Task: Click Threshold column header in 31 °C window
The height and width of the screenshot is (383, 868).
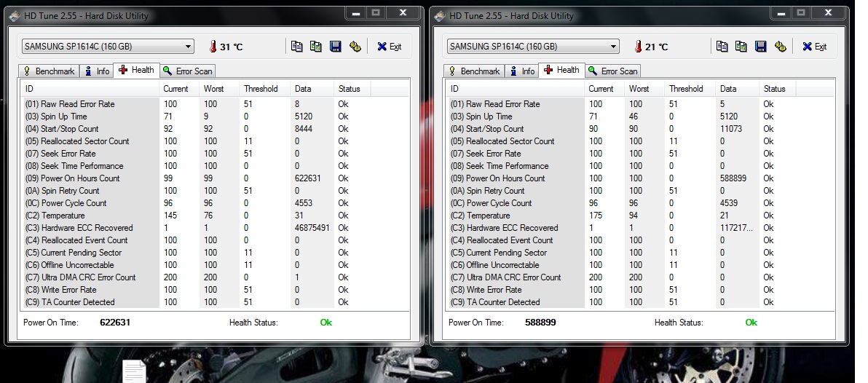Action: point(264,89)
